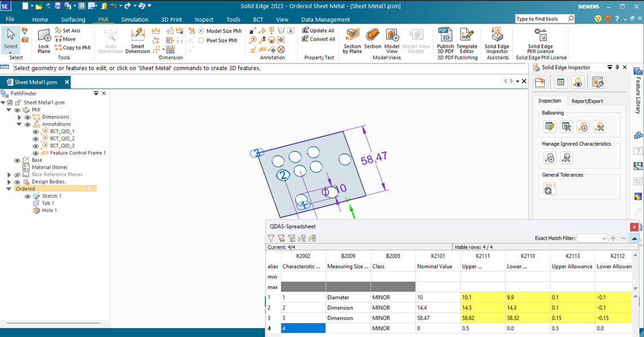The width and height of the screenshot is (644, 337).
Task: Click clear filter icon in QDAS-Spreadsheet
Action: [x=281, y=238]
